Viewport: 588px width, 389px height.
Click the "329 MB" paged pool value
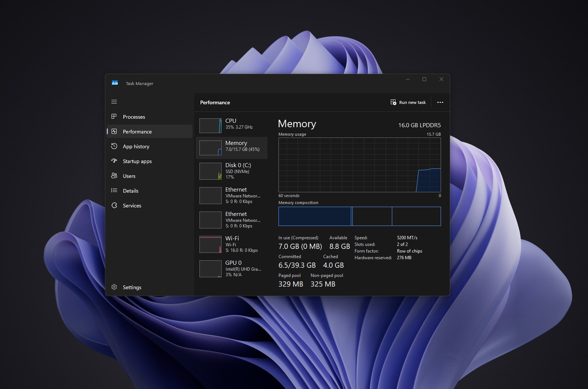tap(291, 284)
